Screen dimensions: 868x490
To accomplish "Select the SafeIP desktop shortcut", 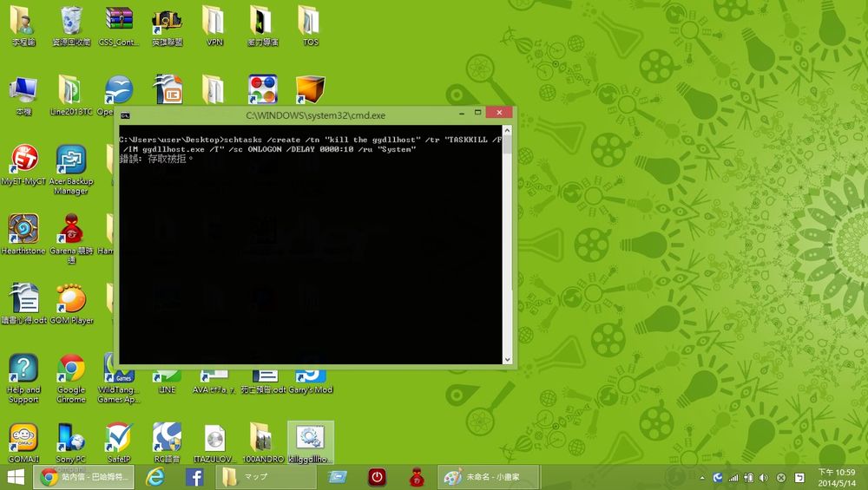I will (119, 443).
